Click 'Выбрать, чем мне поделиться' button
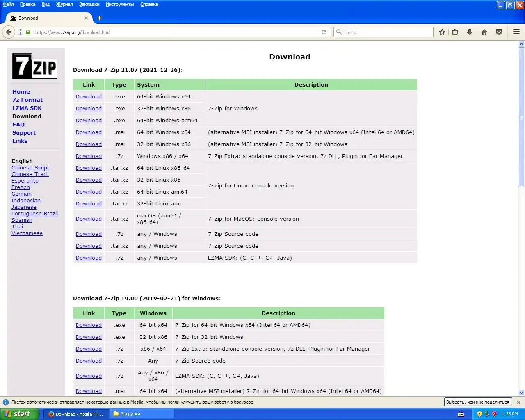 (x=478, y=402)
